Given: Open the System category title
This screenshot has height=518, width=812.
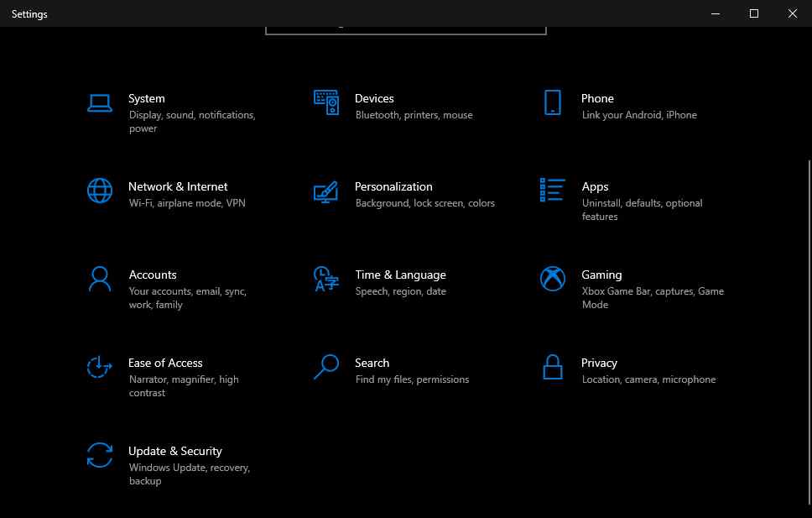Looking at the screenshot, I should click(x=147, y=98).
